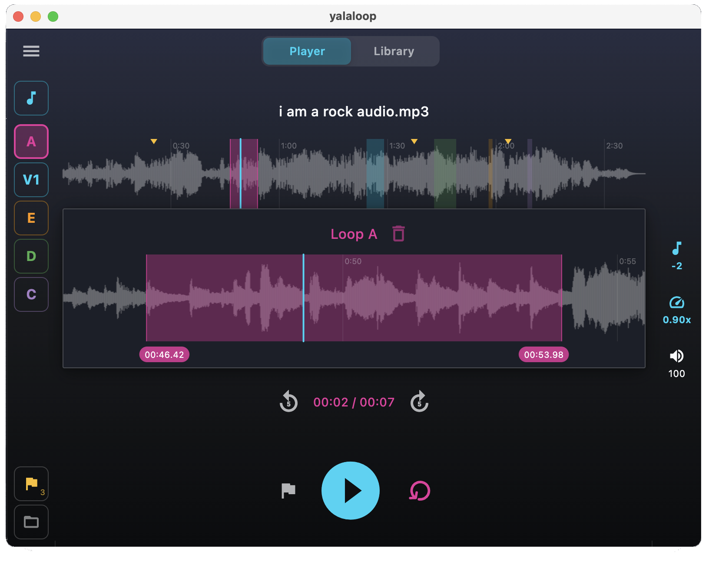Open the hamburger navigation menu
The height and width of the screenshot is (588, 709).
click(x=31, y=51)
